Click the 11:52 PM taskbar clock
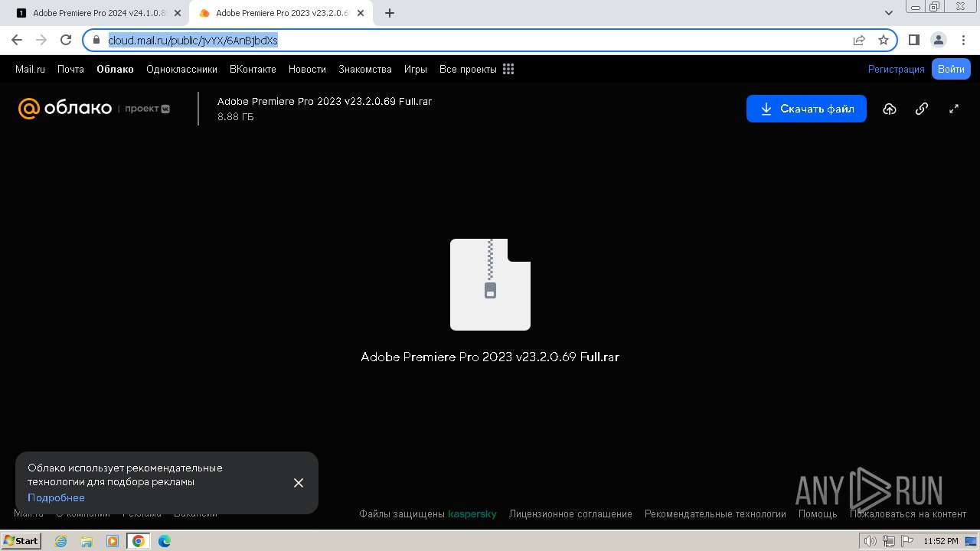The height and width of the screenshot is (551, 980). [x=941, y=541]
